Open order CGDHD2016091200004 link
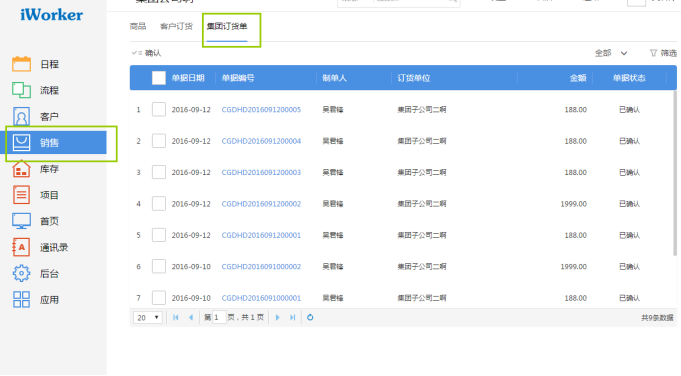Image resolution: width=681 pixels, height=376 pixels. click(261, 141)
